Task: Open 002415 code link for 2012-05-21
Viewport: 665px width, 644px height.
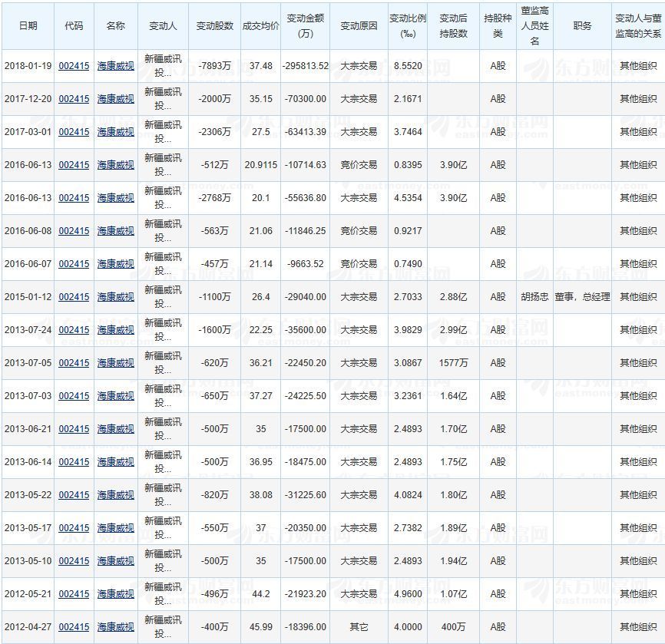Action: coord(74,594)
